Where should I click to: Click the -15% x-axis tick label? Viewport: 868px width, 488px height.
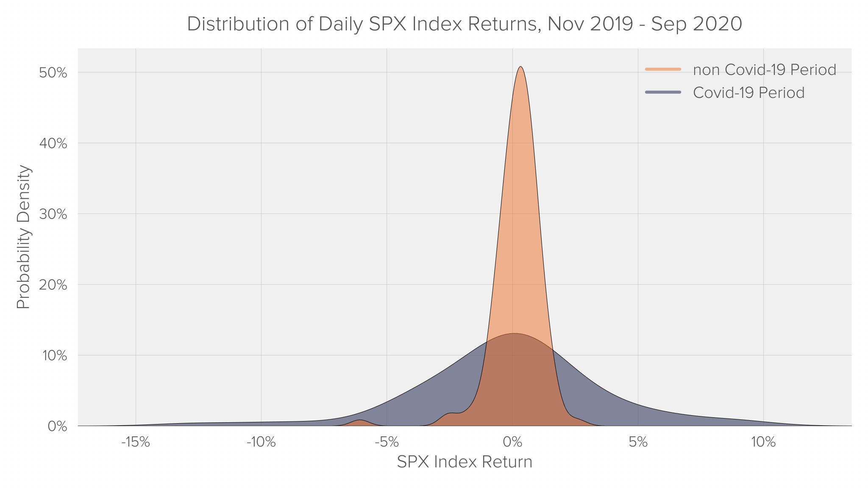(x=136, y=443)
